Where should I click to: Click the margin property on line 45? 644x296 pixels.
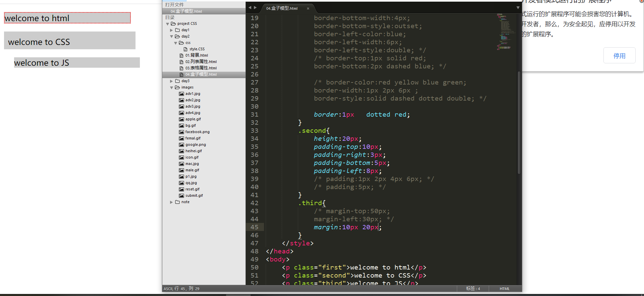click(326, 227)
